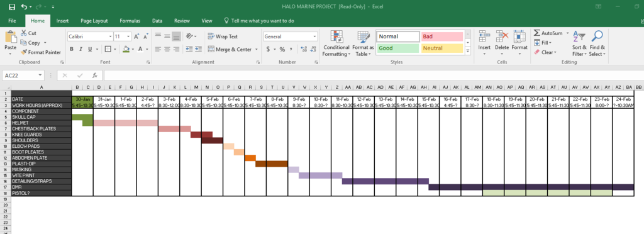The width and height of the screenshot is (644, 234).
Task: Click Increase Decimal icon
Action: 304,49
